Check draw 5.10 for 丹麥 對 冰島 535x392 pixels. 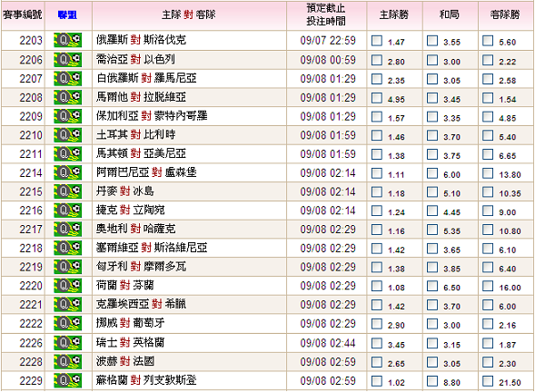pos(432,191)
